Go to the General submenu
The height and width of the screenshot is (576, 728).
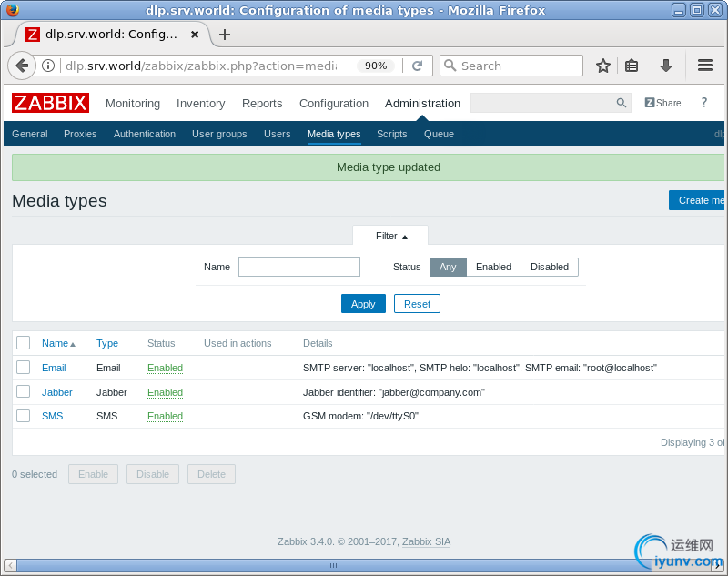tap(30, 134)
